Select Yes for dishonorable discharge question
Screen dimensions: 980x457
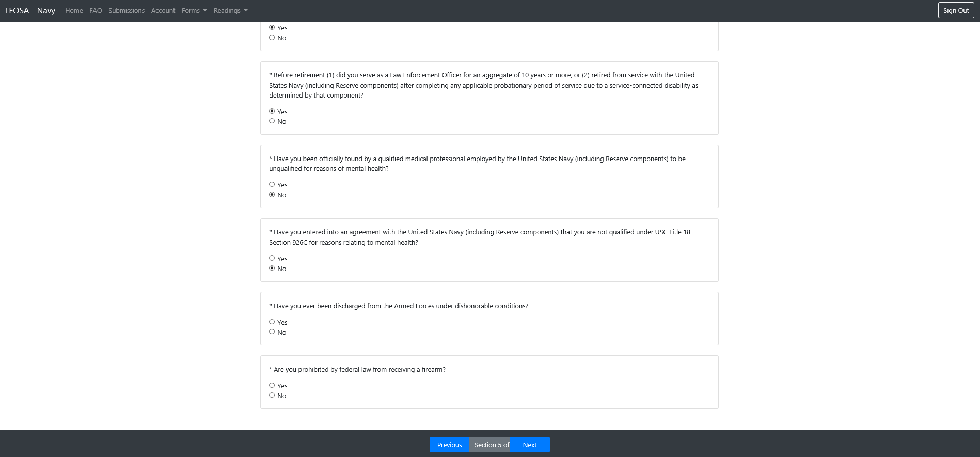coord(272,322)
